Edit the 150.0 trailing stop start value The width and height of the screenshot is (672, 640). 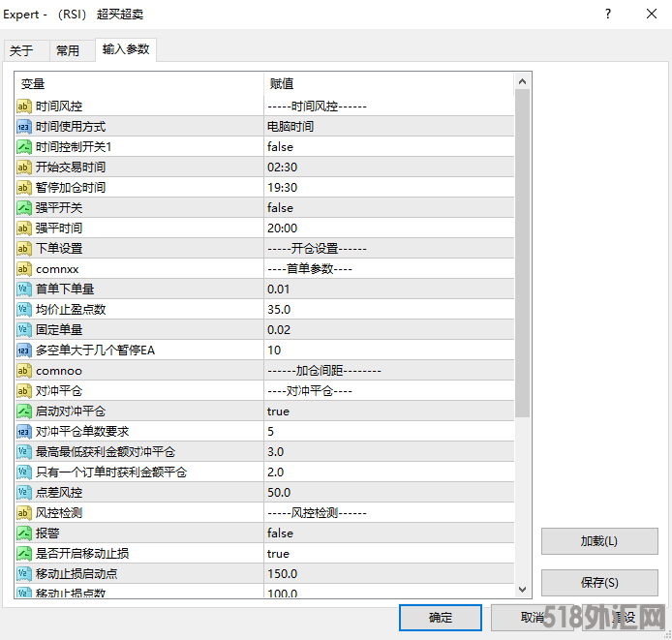click(388, 573)
